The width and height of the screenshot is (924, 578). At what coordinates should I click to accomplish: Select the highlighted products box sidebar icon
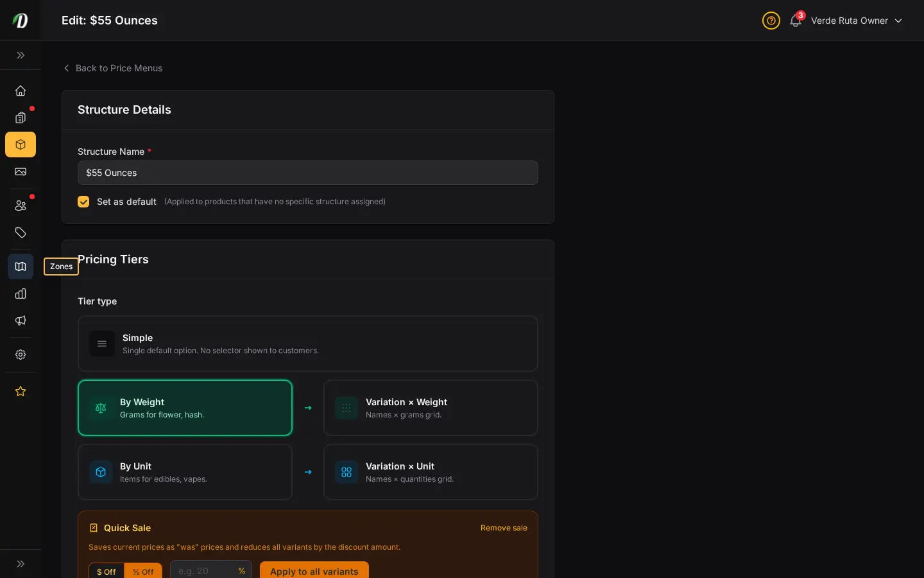21,144
